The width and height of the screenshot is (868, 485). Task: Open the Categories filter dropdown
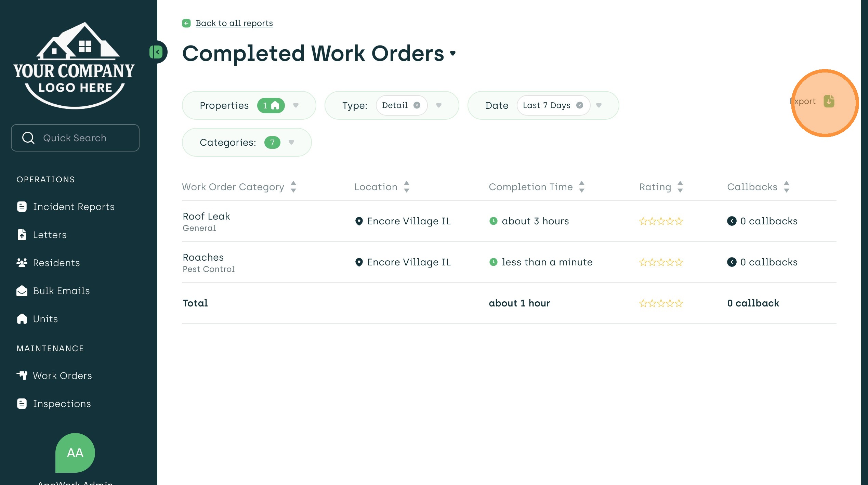click(x=291, y=142)
